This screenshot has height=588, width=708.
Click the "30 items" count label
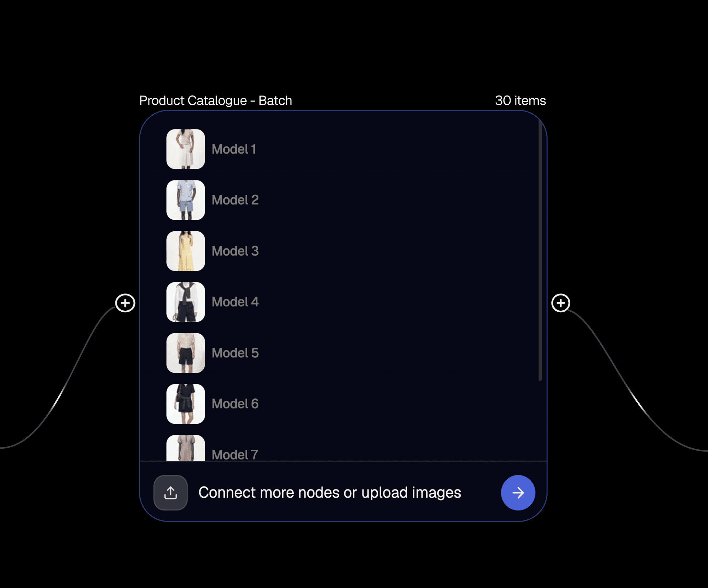(520, 100)
